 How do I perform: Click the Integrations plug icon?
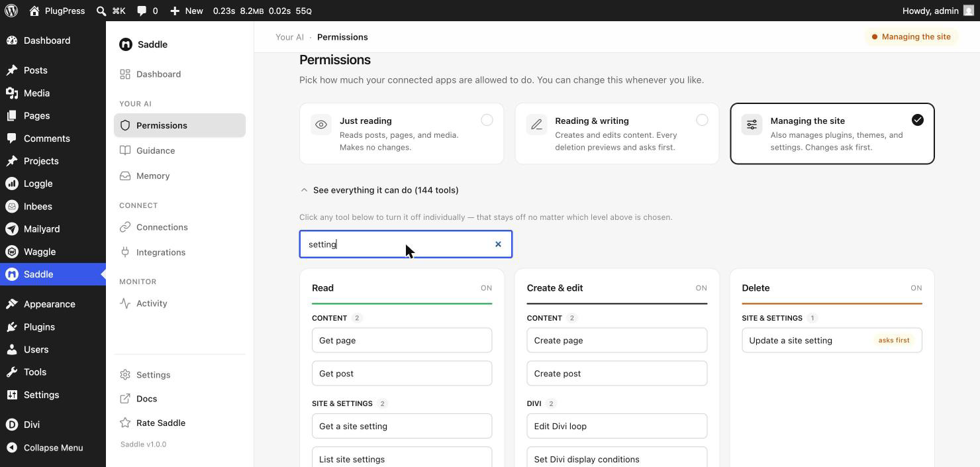tap(125, 252)
